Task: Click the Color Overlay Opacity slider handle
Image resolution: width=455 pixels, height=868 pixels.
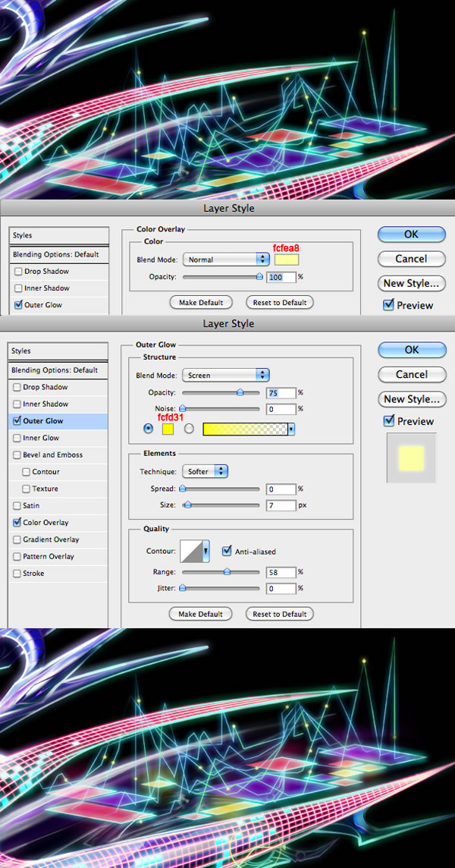Action: tap(259, 276)
